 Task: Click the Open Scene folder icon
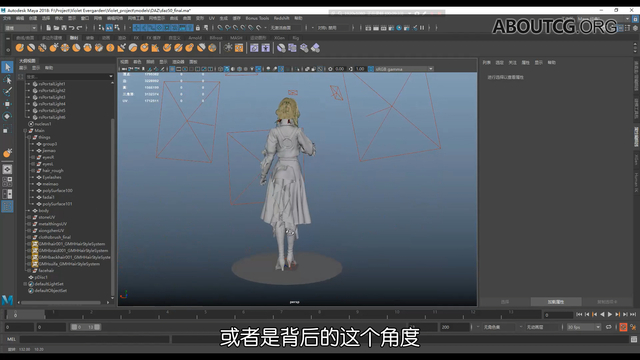point(56,28)
